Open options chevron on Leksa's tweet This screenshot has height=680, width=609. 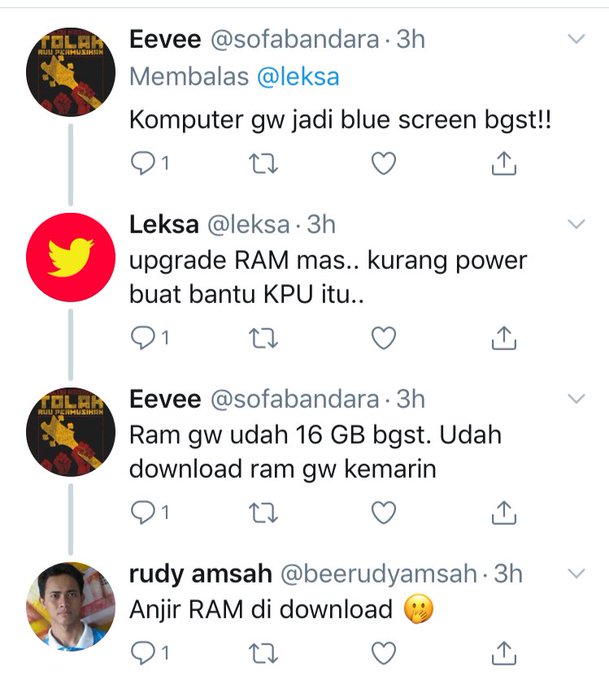click(x=576, y=224)
